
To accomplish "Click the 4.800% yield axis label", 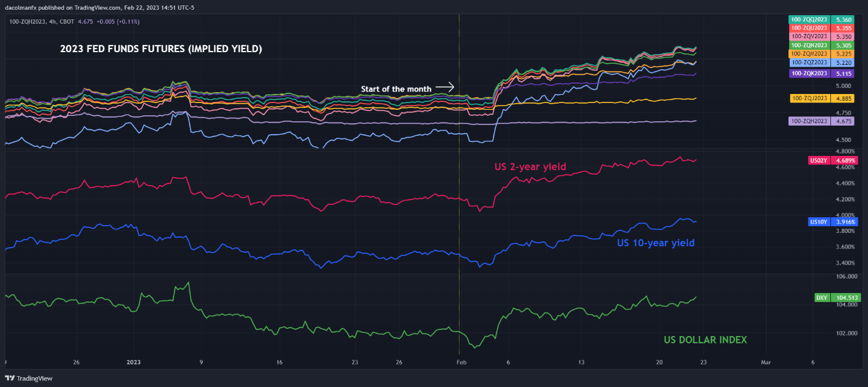I will pos(844,151).
